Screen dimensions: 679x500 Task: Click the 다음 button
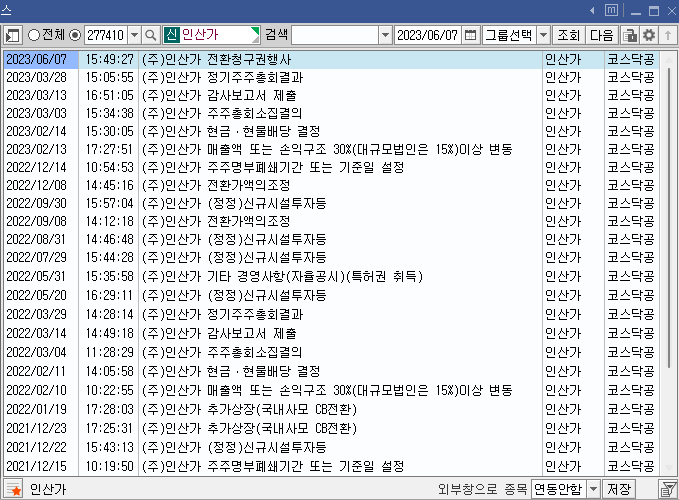602,35
